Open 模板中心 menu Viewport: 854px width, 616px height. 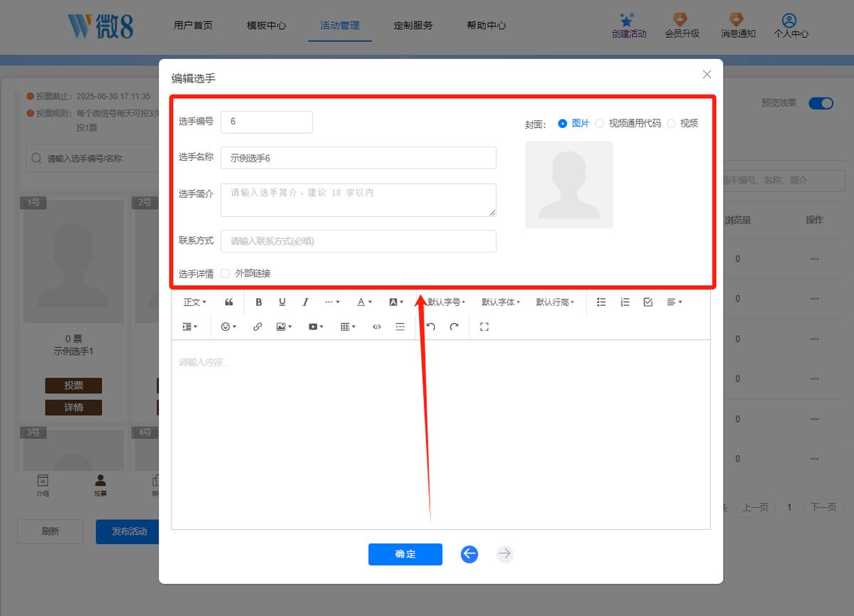(x=266, y=25)
